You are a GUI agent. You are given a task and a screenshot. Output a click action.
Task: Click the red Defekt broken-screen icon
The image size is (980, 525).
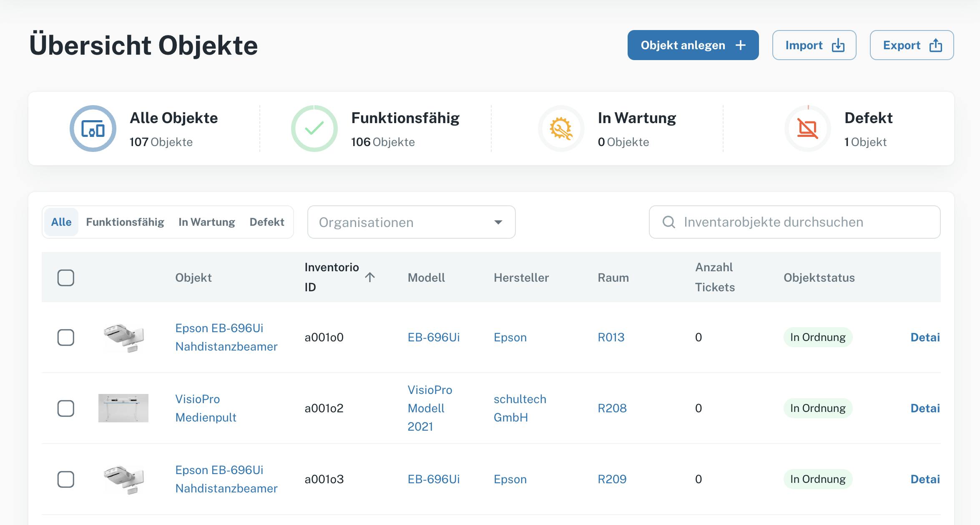tap(807, 128)
